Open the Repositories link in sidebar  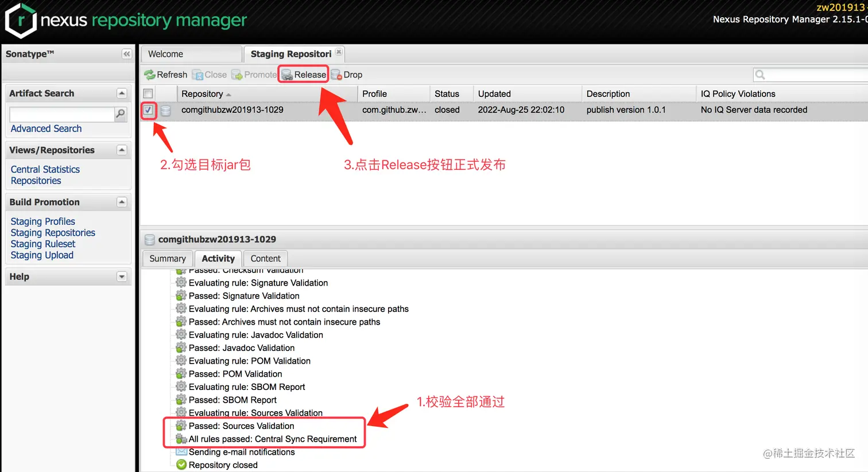[x=36, y=181]
